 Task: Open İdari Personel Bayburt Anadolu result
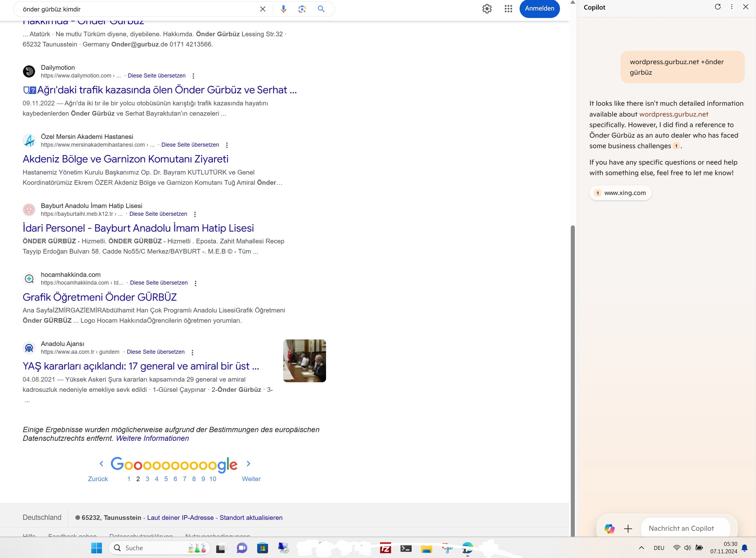pos(138,228)
